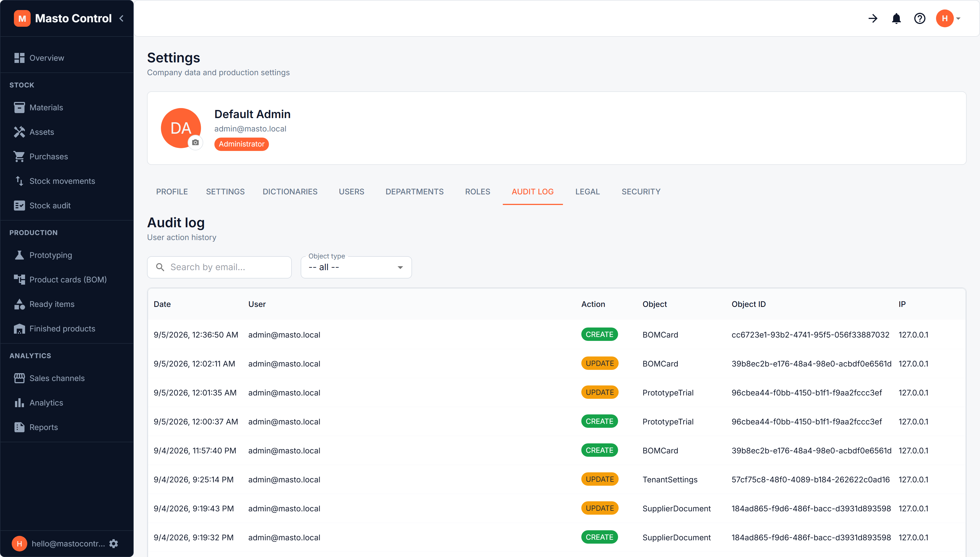The height and width of the screenshot is (557, 980).
Task: Click the CREATE badge on first BOMCard row
Action: click(599, 334)
